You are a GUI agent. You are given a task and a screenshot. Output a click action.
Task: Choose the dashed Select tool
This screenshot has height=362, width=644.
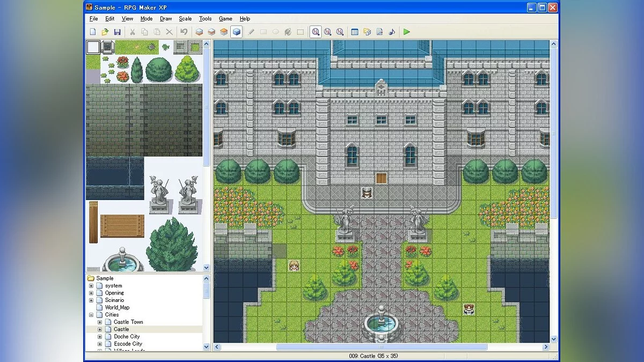(x=300, y=32)
